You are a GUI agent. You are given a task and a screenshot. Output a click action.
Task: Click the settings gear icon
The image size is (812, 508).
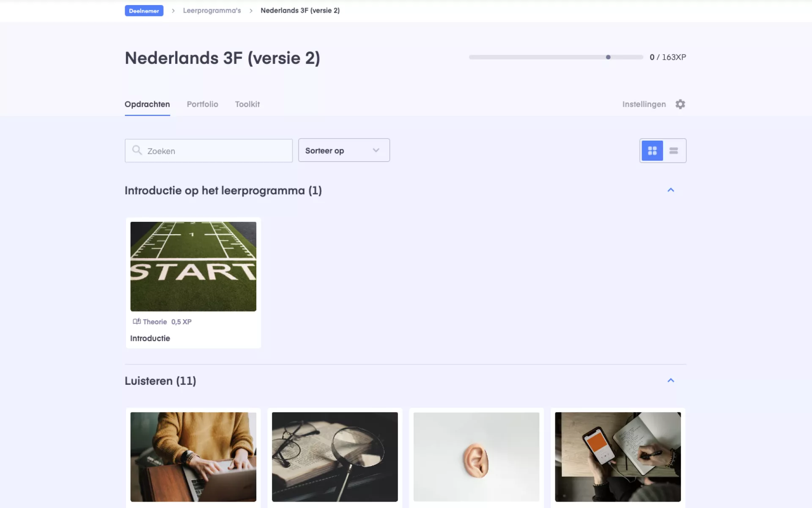coord(680,104)
